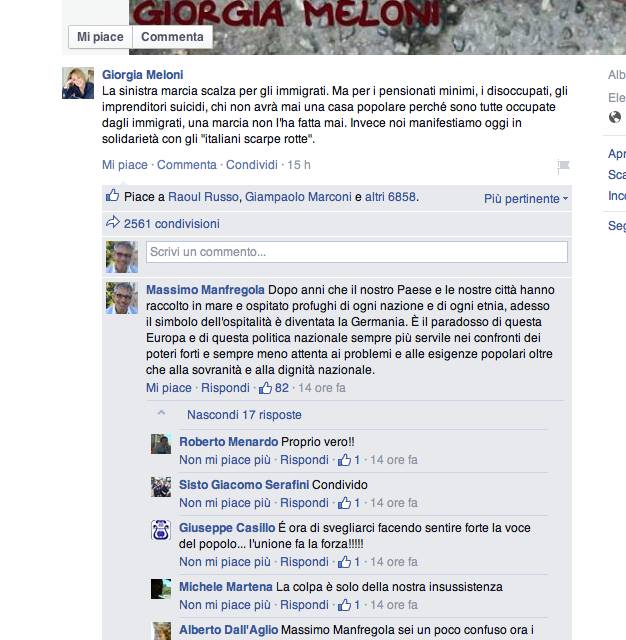This screenshot has width=626, height=640.
Task: Click the Commenta button on the cover photo
Action: (x=172, y=37)
